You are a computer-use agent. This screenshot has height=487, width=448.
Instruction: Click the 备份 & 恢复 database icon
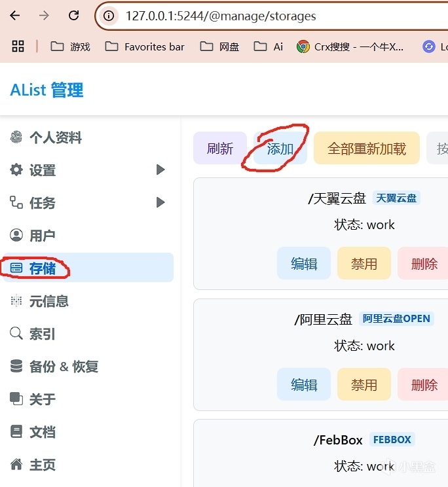pos(16,367)
